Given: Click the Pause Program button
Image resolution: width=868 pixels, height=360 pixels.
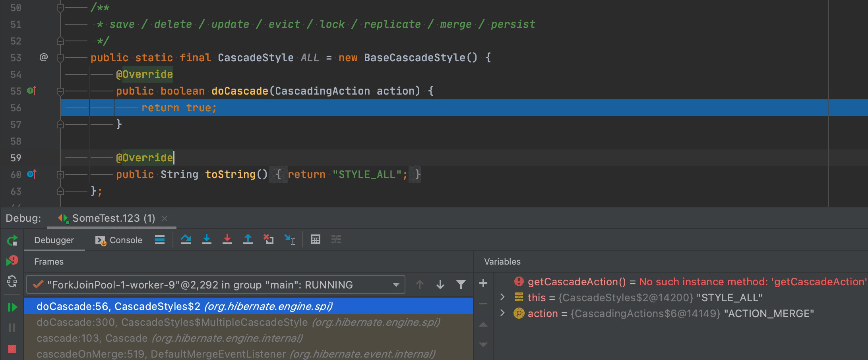Looking at the screenshot, I should [12, 328].
